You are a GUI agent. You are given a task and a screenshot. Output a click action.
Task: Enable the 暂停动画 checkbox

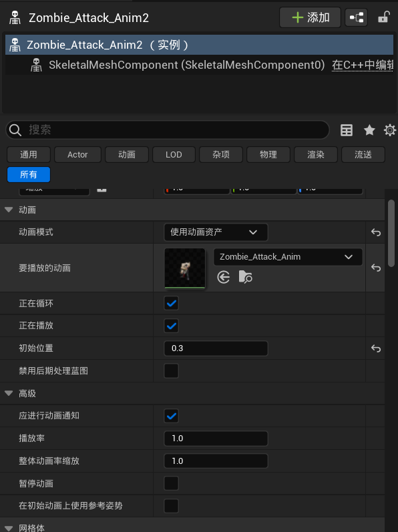[172, 483]
